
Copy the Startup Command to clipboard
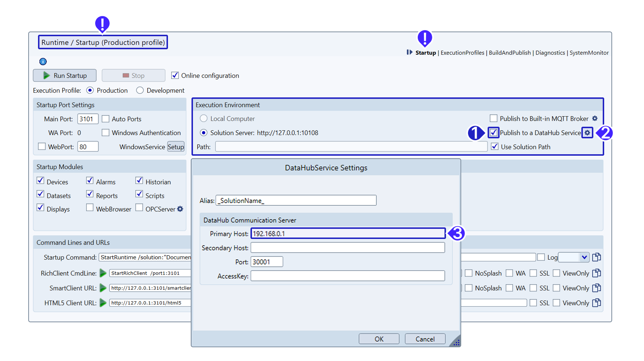pyautogui.click(x=597, y=257)
